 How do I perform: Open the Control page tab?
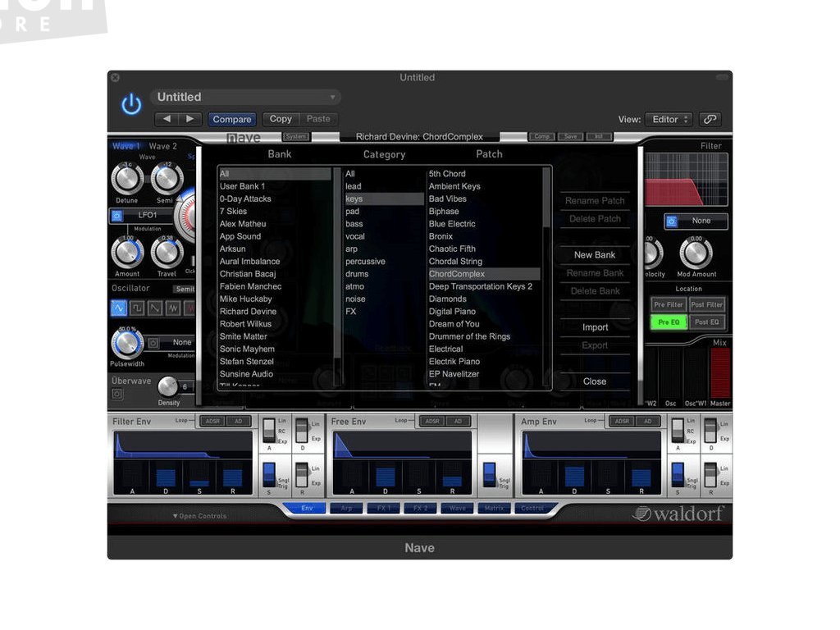(532, 508)
